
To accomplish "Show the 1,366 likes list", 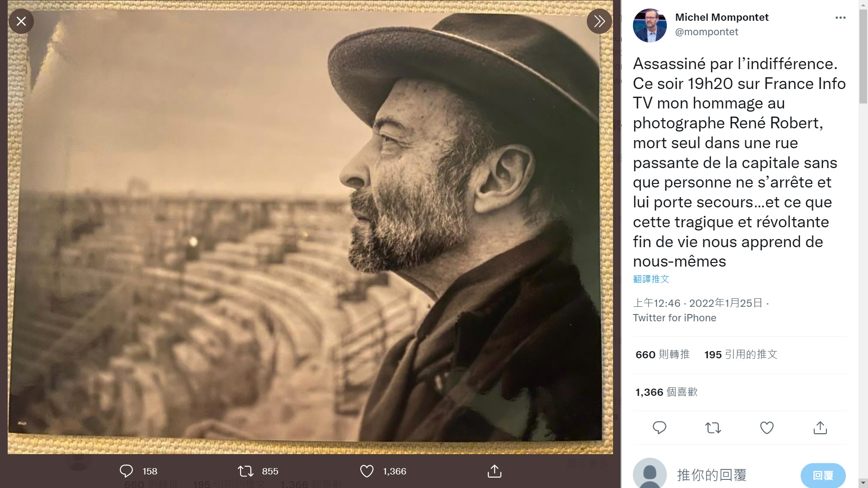I will tap(666, 392).
